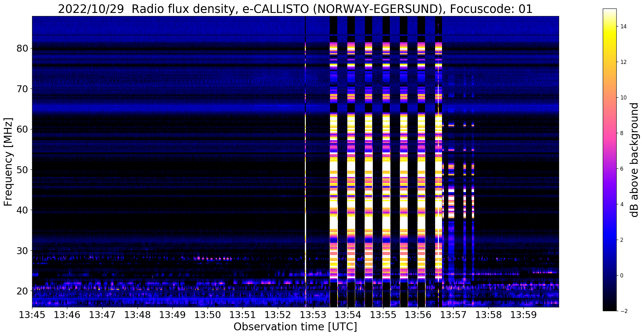Click the 'dB above background' colorbar label
The image size is (644, 336).
(635, 160)
